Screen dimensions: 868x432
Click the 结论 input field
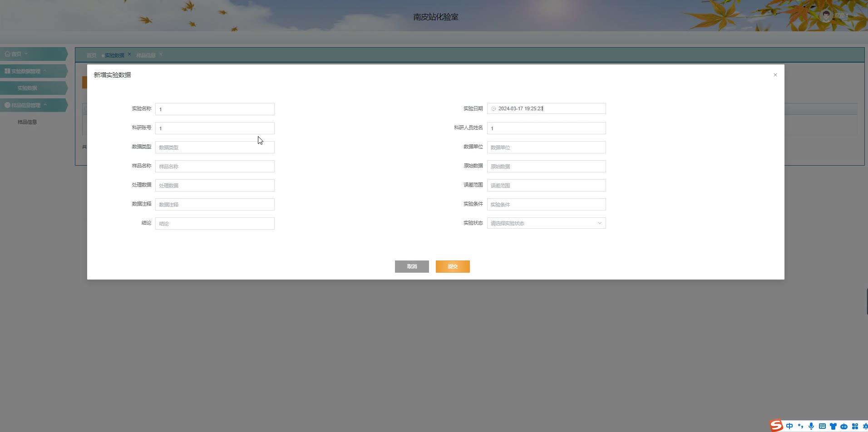pyautogui.click(x=215, y=223)
